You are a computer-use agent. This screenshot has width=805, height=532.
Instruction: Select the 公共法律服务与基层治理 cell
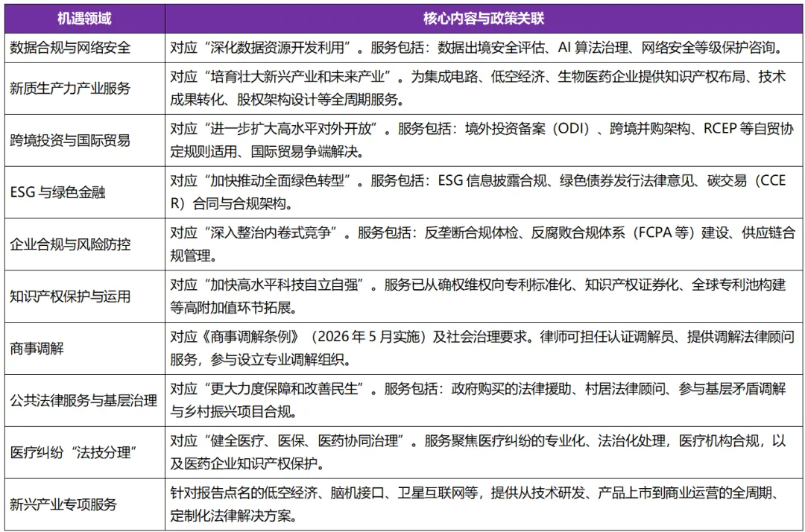pos(85,400)
